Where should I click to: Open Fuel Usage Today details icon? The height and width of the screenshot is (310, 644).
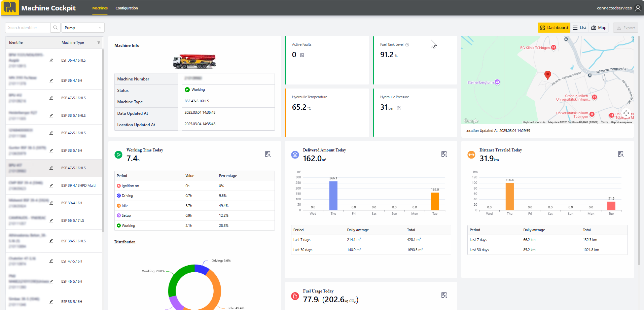444,295
